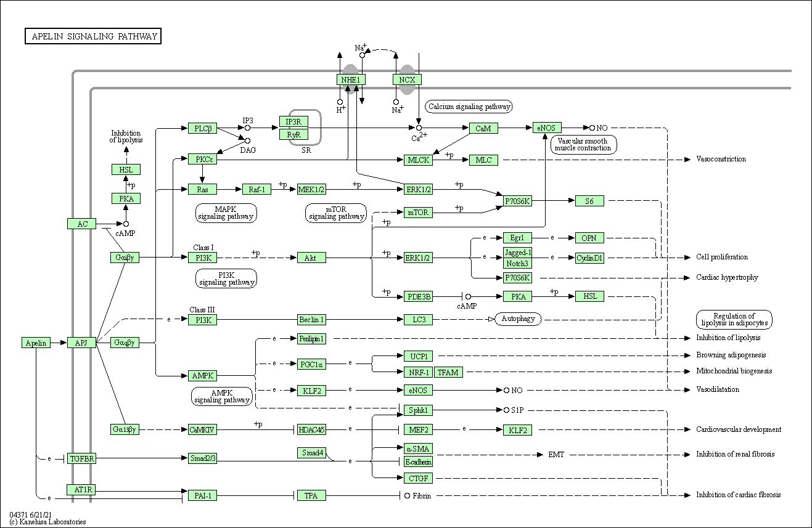
Task: Select the NHE1 transporter gene box
Action: click(351, 79)
